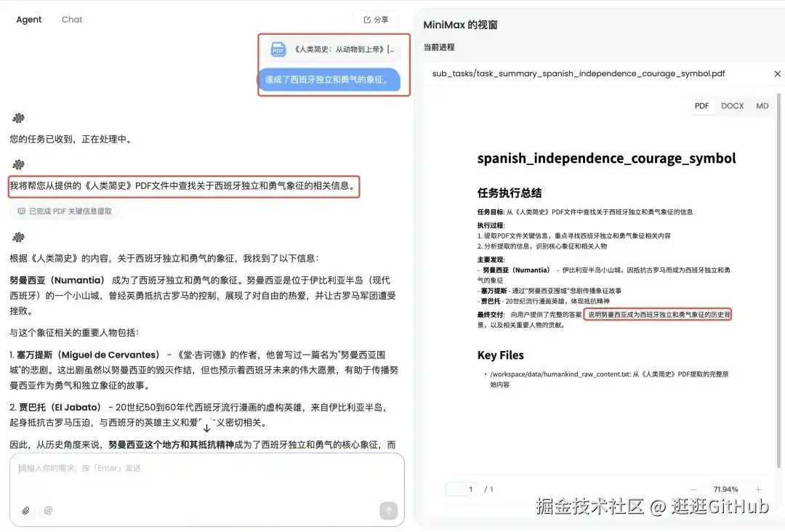Viewport: 785px width, 532px height.
Task: Click the @ mention icon in input box
Action: point(48,510)
